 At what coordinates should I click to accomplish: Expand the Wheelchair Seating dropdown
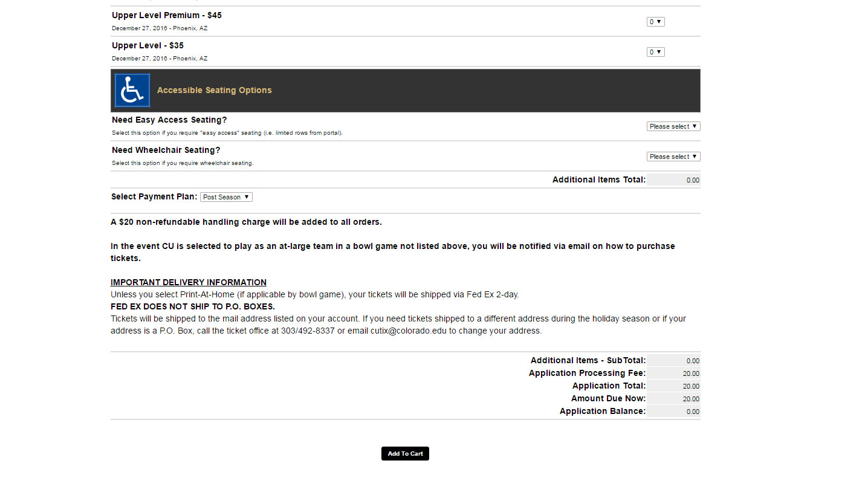pos(673,157)
